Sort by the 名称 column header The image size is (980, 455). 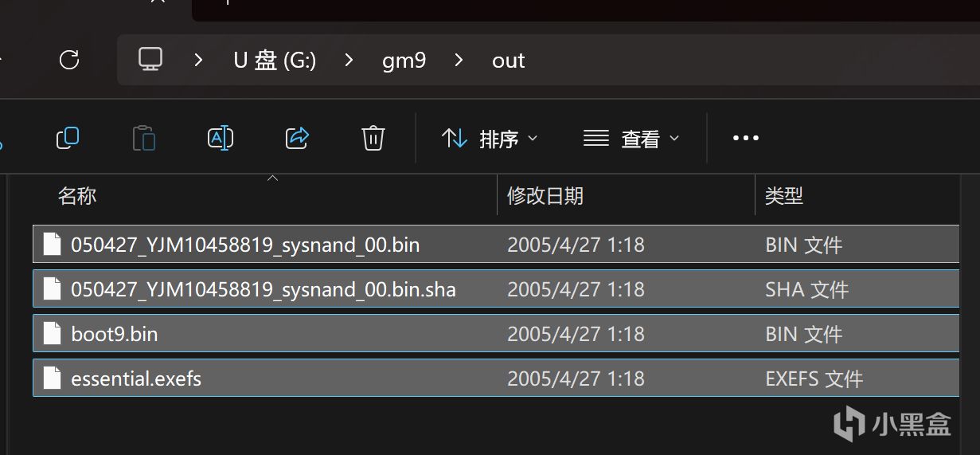(x=77, y=196)
